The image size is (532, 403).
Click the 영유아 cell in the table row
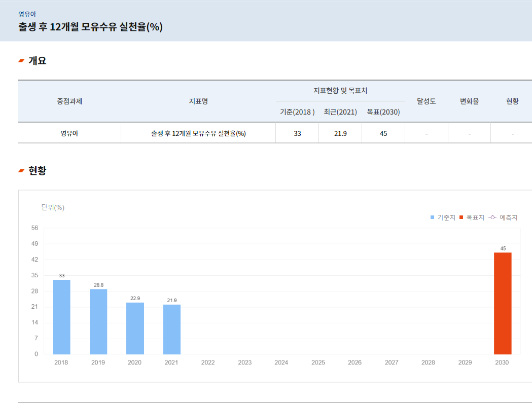click(x=68, y=132)
